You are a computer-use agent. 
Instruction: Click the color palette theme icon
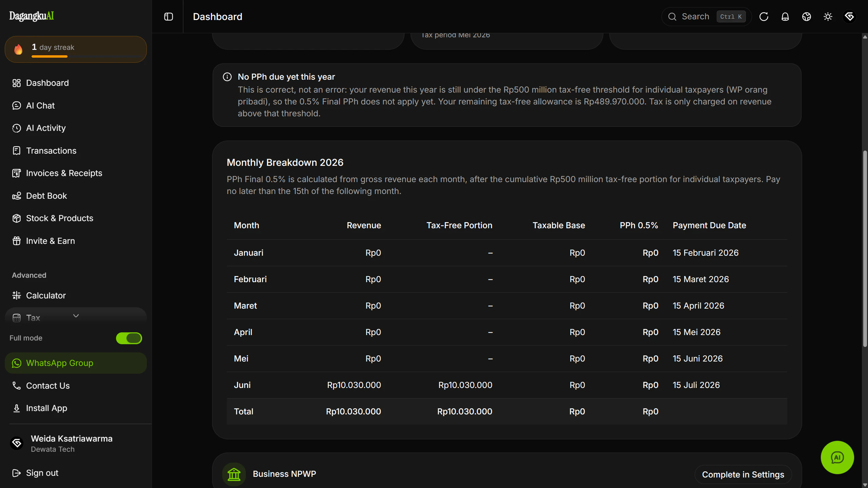pos(807,17)
